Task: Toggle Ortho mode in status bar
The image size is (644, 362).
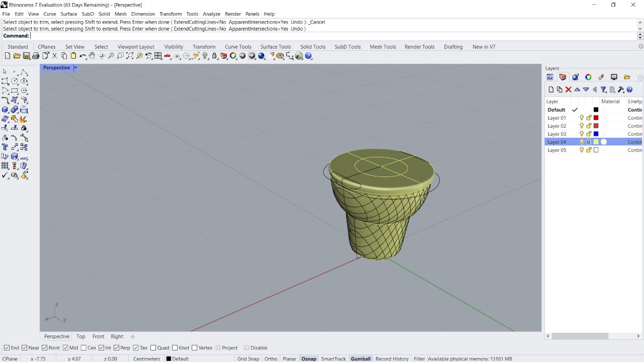Action: point(271,358)
